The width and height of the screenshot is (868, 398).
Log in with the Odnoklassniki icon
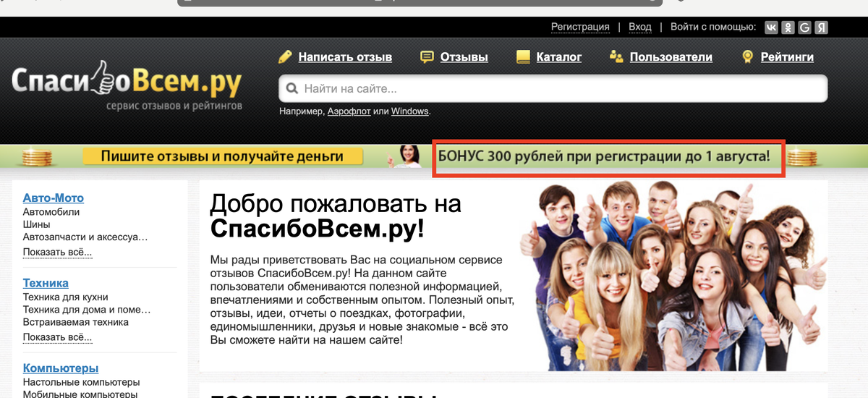tap(788, 27)
